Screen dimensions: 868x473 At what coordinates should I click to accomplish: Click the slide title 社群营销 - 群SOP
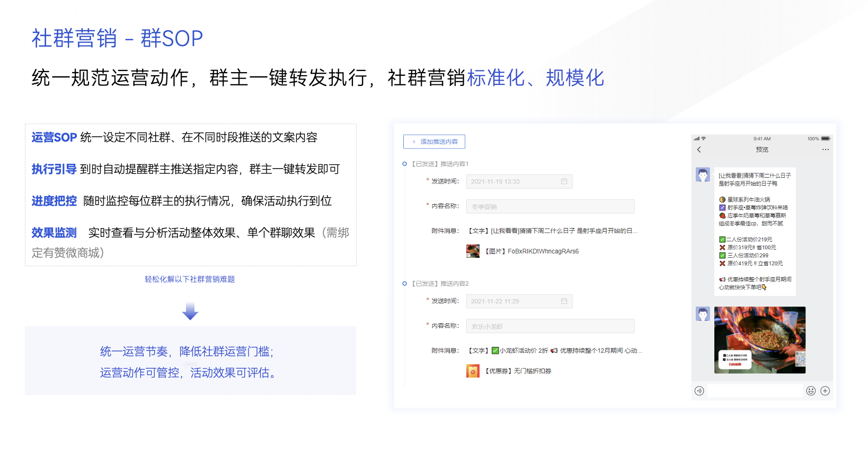click(117, 38)
